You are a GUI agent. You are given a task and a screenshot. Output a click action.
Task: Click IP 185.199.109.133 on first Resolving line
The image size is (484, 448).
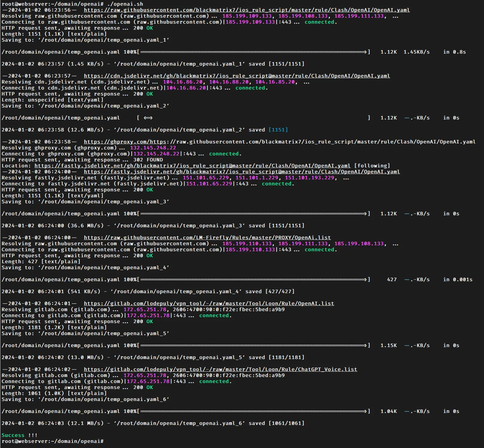(x=247, y=16)
